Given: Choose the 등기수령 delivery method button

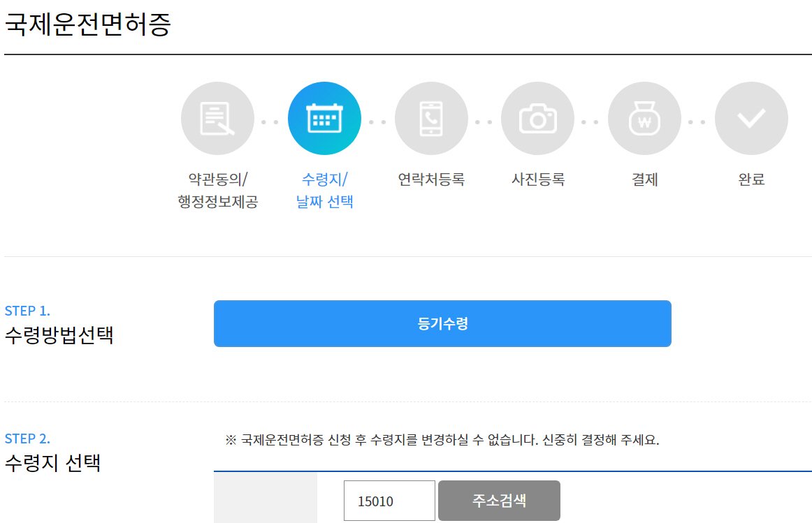Looking at the screenshot, I should (442, 323).
